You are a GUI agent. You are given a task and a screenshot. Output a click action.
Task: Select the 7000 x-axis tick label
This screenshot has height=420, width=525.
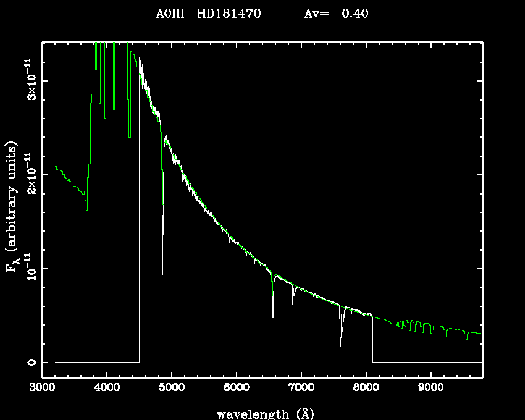coord(301,388)
